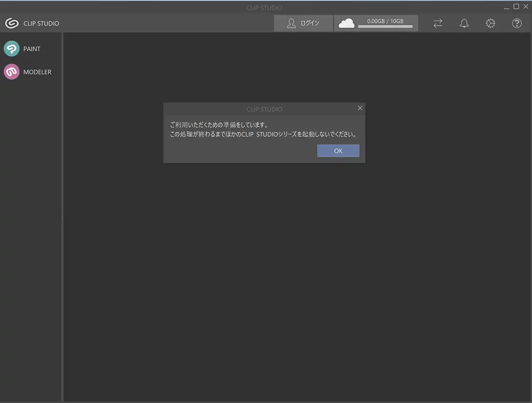
Task: Click the PAINT label in sidebar
Action: coord(32,49)
